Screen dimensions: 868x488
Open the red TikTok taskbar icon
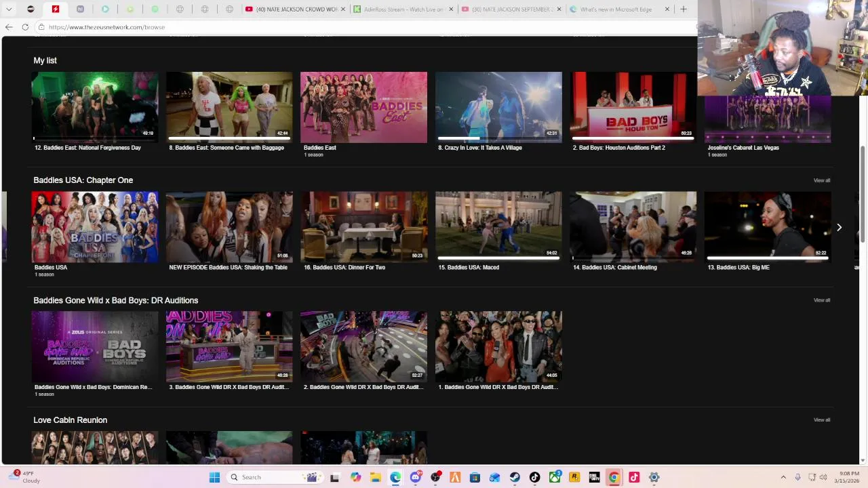point(634,477)
